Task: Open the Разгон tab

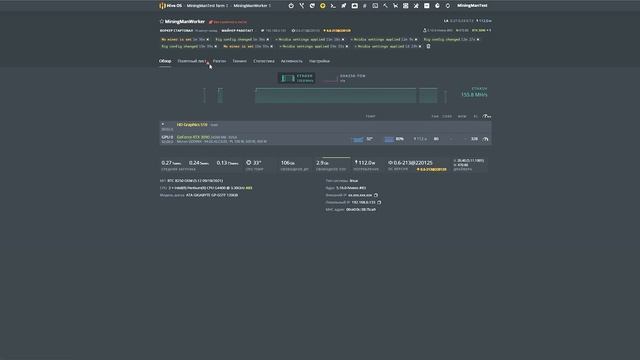Action: 219,61
